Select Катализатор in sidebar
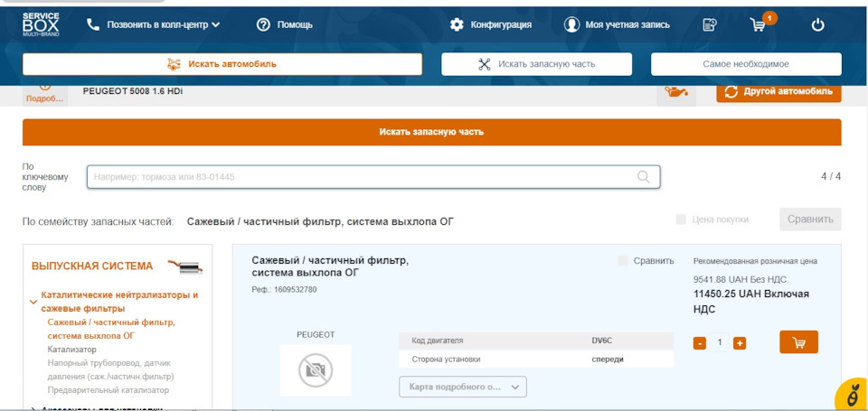 72,350
